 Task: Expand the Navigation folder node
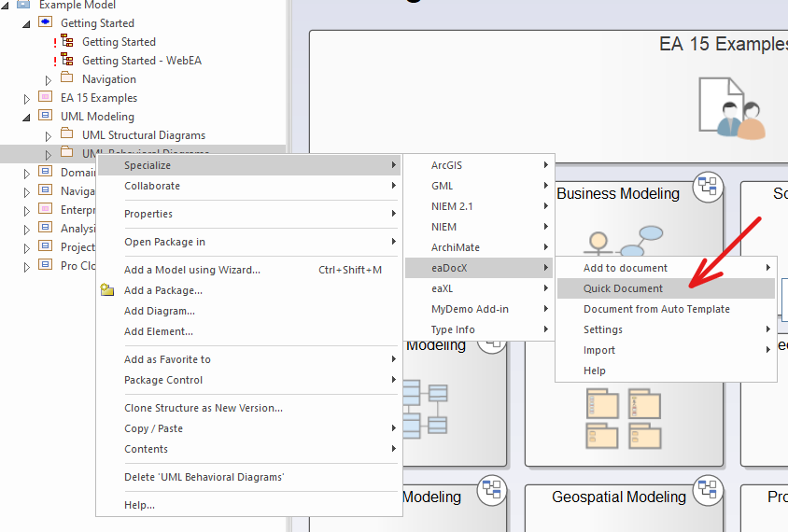point(48,80)
